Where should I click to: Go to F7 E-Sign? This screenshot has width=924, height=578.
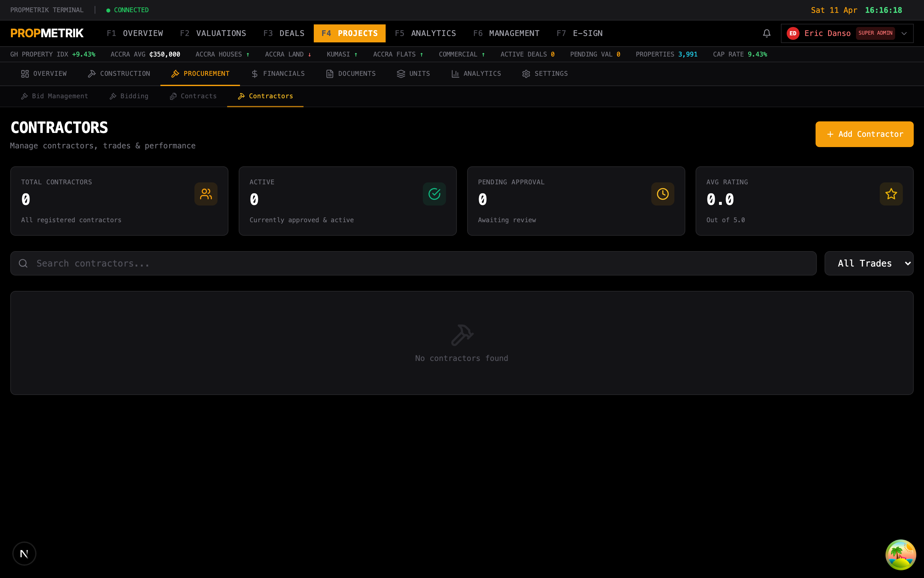tap(580, 33)
